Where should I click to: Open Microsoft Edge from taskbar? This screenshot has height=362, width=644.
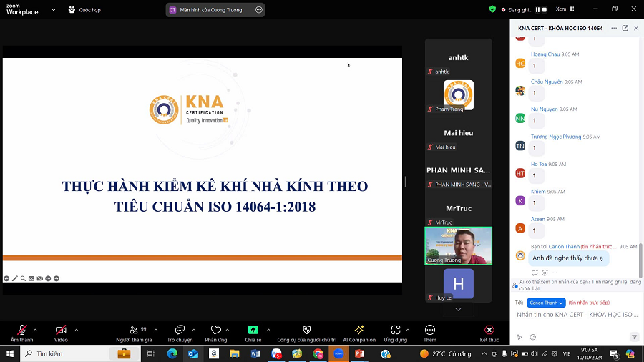click(x=172, y=353)
